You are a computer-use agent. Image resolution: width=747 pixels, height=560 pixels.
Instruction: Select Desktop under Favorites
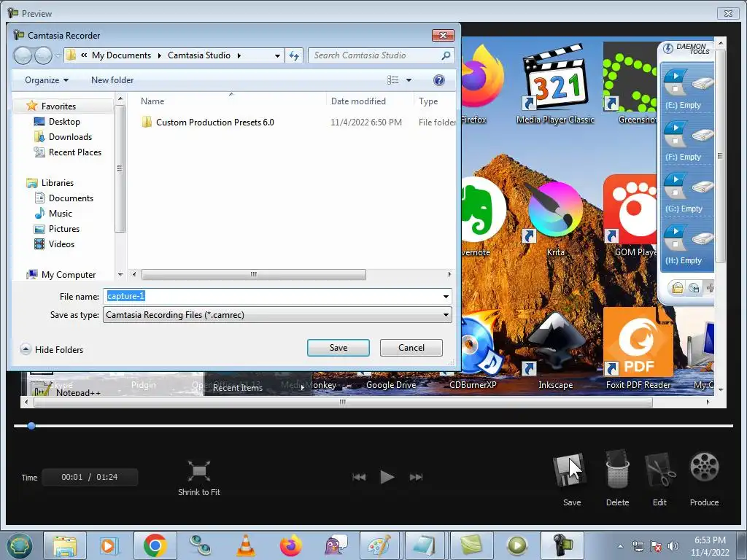64,122
